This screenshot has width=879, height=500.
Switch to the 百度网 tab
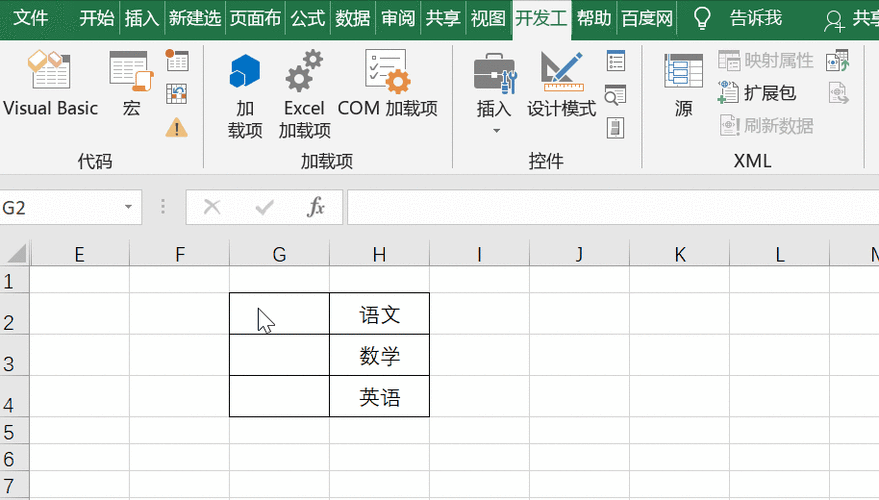(x=647, y=18)
